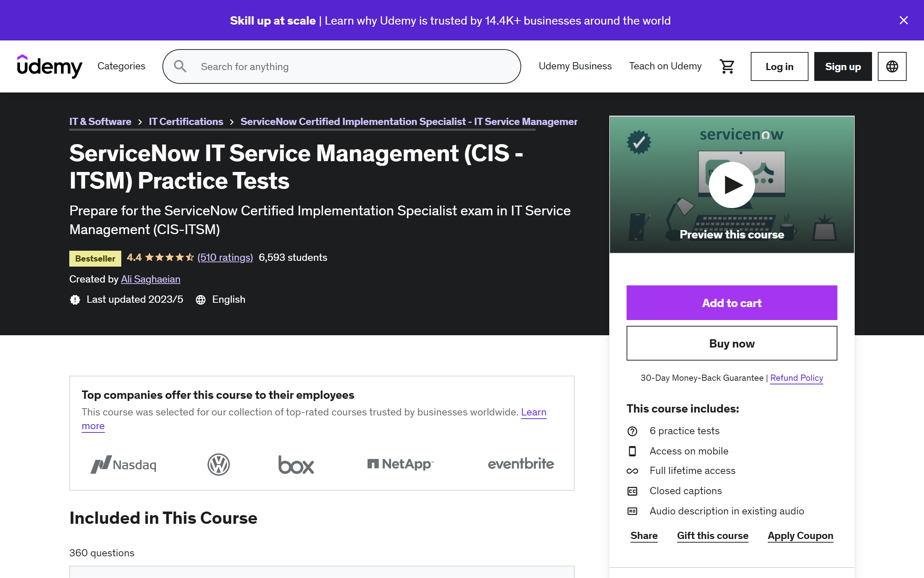
Task: Open the Categories menu
Action: click(121, 66)
